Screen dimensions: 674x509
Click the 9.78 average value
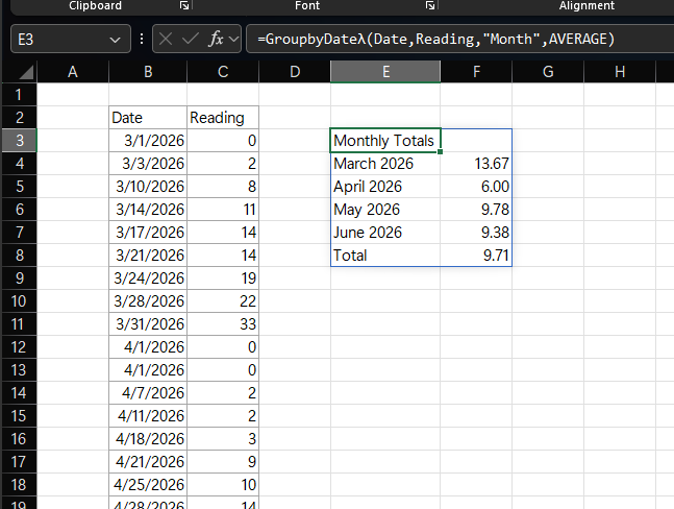point(476,209)
